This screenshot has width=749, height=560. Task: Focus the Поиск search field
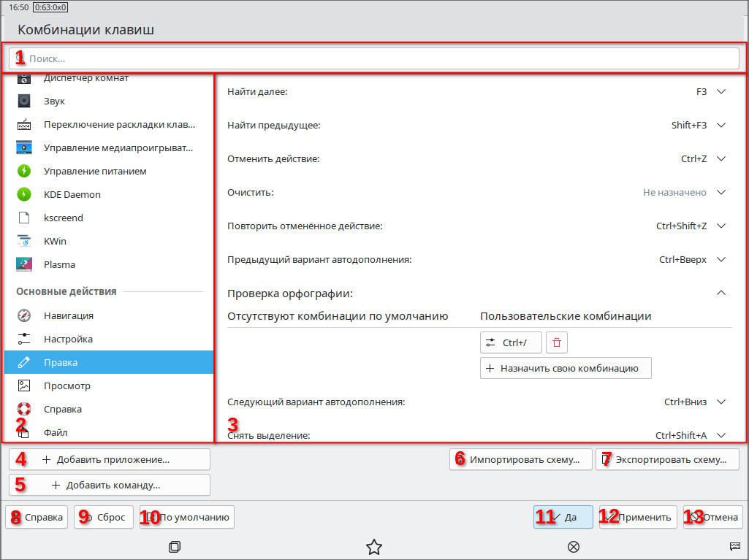[374, 58]
